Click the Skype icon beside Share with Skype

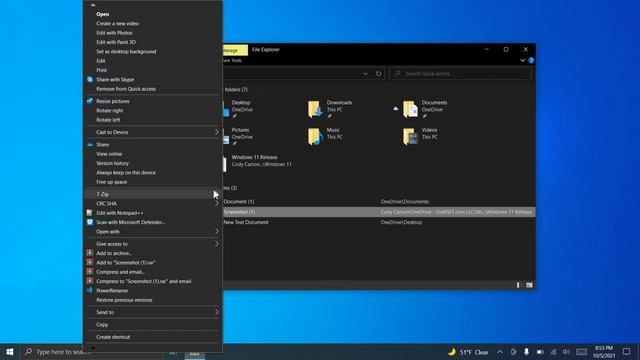(x=90, y=79)
